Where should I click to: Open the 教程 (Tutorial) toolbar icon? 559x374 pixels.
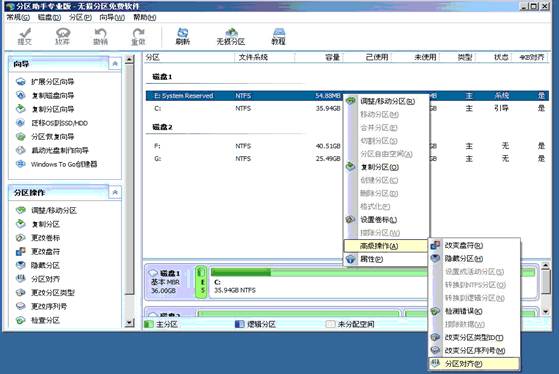click(278, 36)
